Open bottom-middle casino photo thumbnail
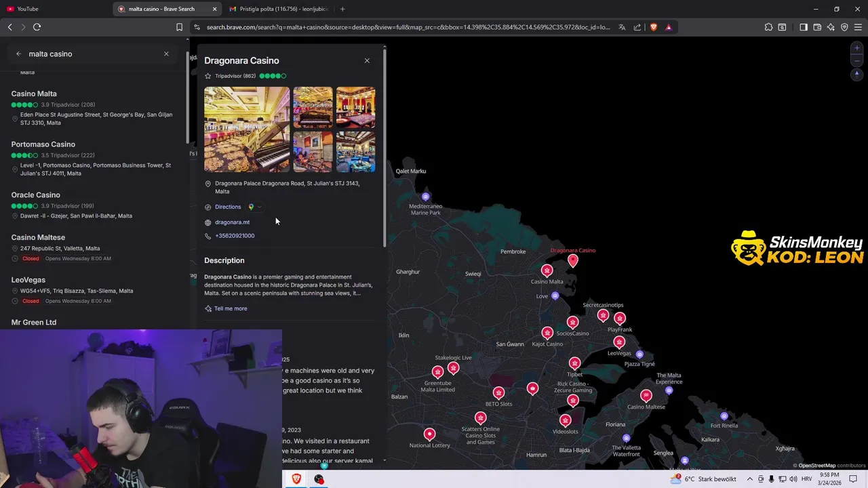868x488 pixels. (x=313, y=152)
